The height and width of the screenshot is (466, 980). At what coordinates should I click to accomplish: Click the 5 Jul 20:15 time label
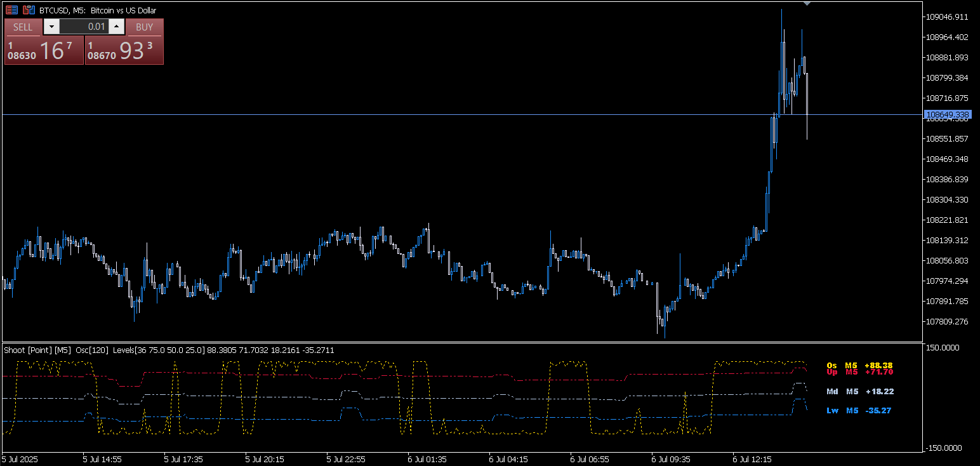tap(265, 458)
